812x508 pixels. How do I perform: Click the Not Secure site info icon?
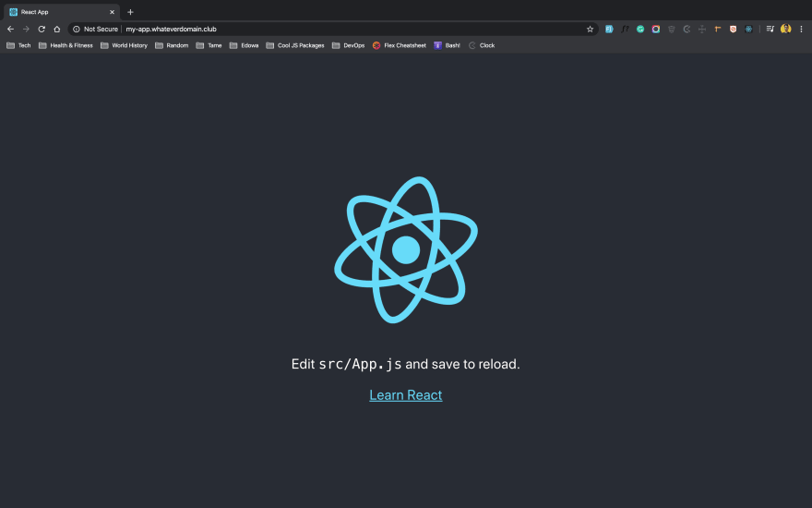pyautogui.click(x=76, y=29)
